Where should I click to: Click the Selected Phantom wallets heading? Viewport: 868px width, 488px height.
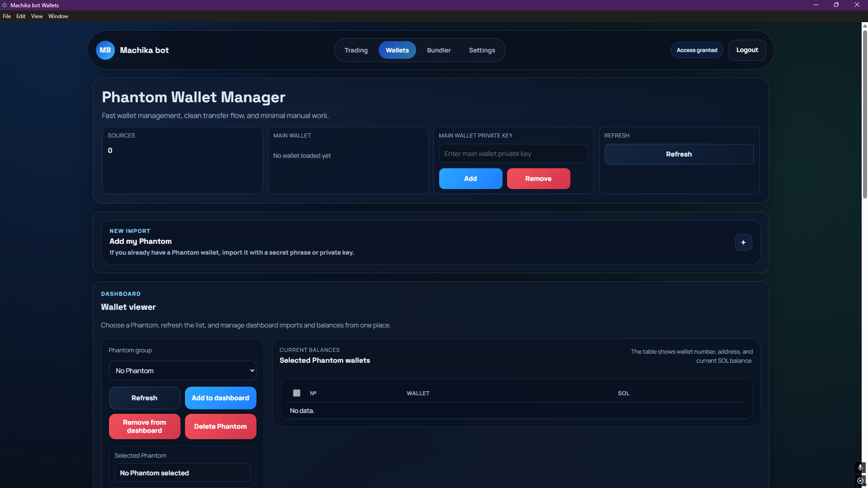pyautogui.click(x=324, y=360)
